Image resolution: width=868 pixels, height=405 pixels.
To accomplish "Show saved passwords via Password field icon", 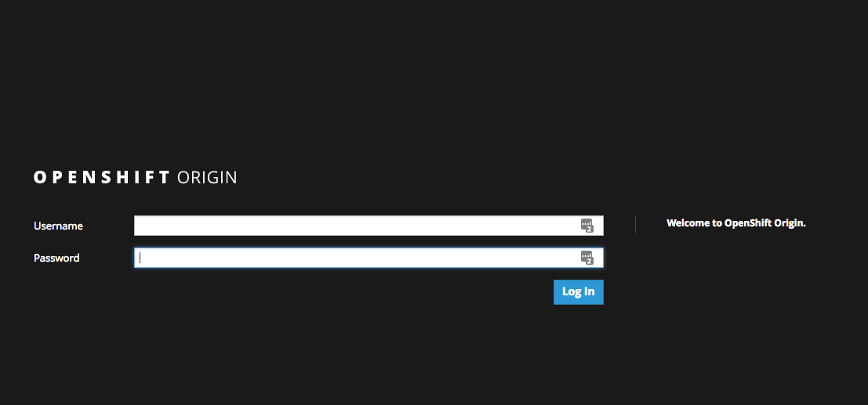I will 587,258.
